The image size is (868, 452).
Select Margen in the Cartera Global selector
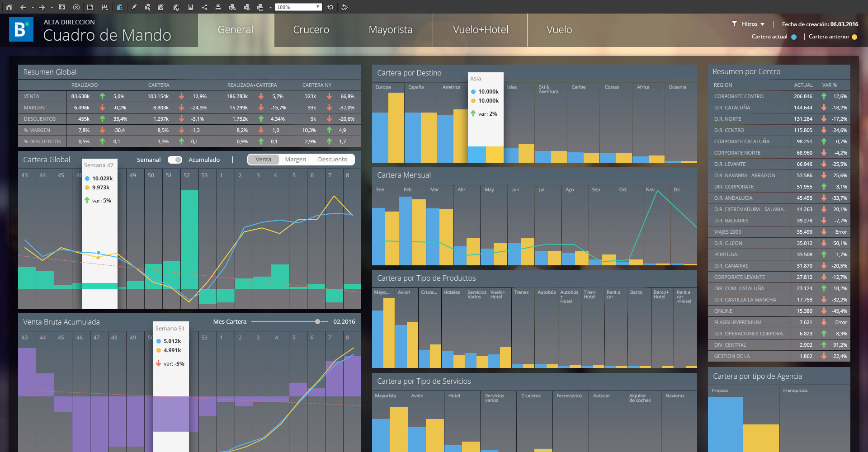(x=295, y=160)
